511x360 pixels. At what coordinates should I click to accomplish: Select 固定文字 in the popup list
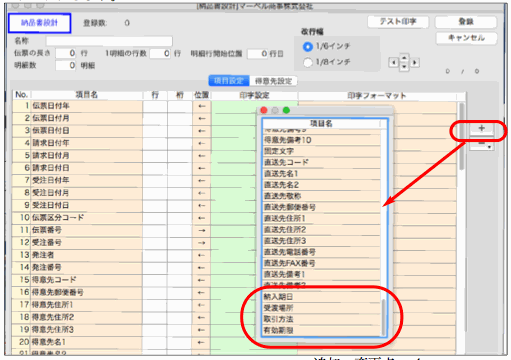coord(321,151)
